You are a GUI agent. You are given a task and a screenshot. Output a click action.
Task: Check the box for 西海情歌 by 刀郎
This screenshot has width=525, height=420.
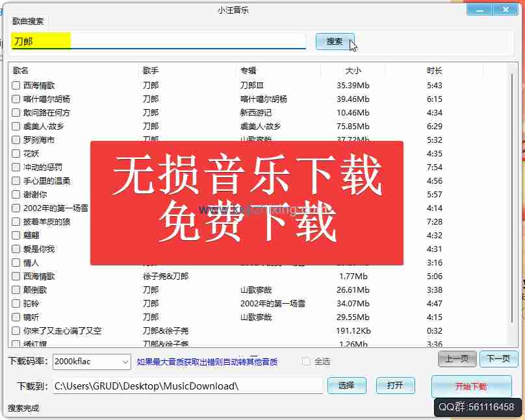click(x=16, y=85)
